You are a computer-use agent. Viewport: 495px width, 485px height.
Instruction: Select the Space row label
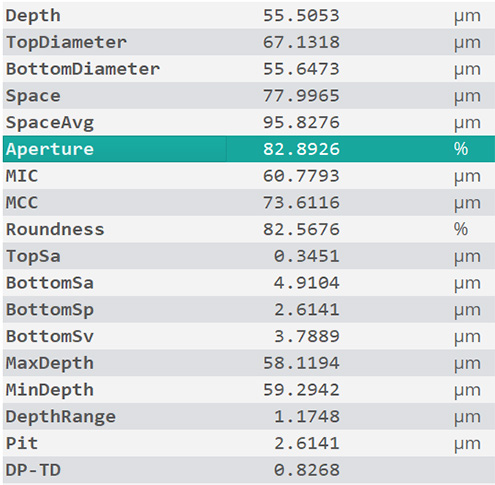33,96
